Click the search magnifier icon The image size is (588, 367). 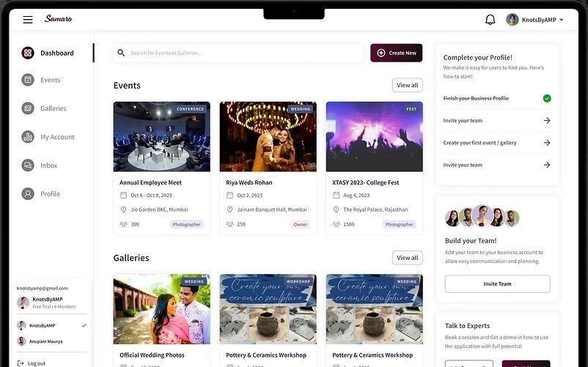(121, 53)
